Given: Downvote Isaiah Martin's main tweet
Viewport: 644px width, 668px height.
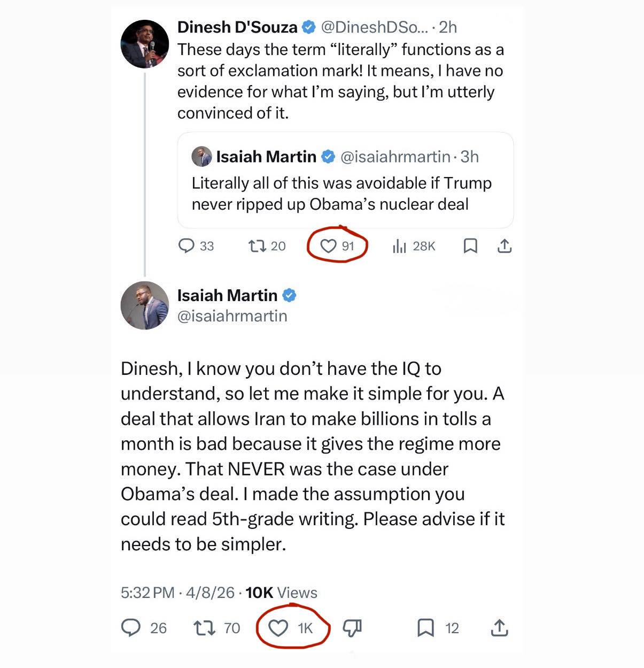Looking at the screenshot, I should click(352, 627).
